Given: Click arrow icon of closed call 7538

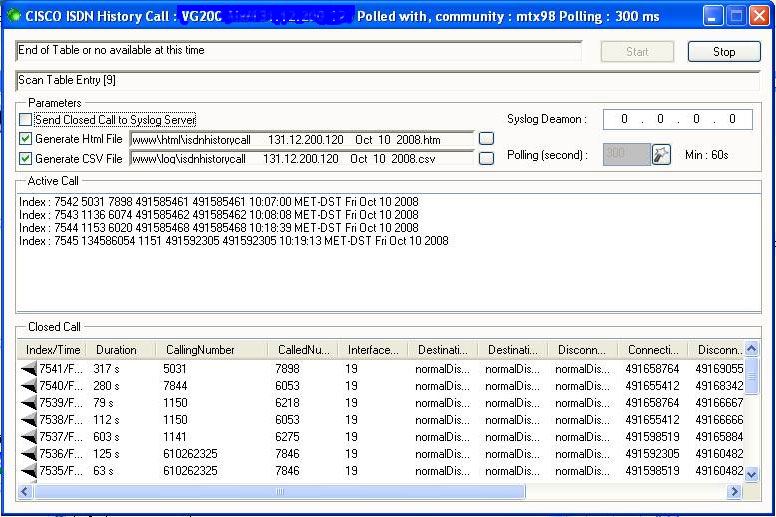Looking at the screenshot, I should (x=29, y=420).
